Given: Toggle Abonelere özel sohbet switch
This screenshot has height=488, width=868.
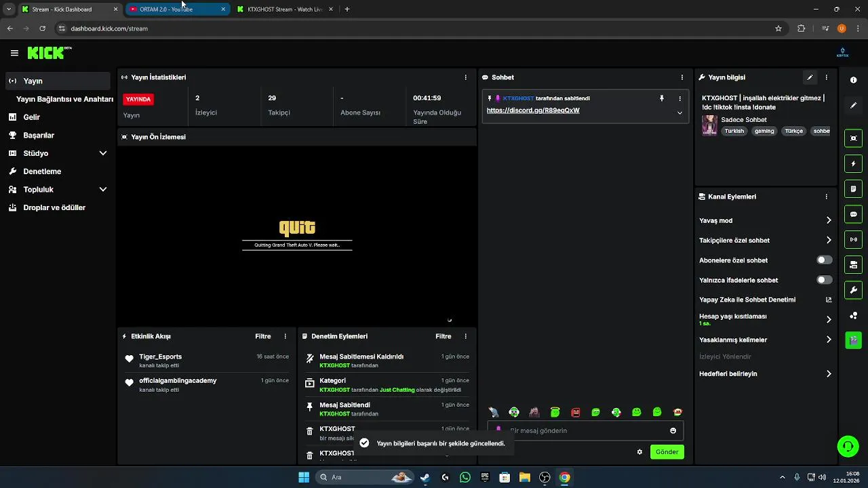Looking at the screenshot, I should click(x=825, y=260).
